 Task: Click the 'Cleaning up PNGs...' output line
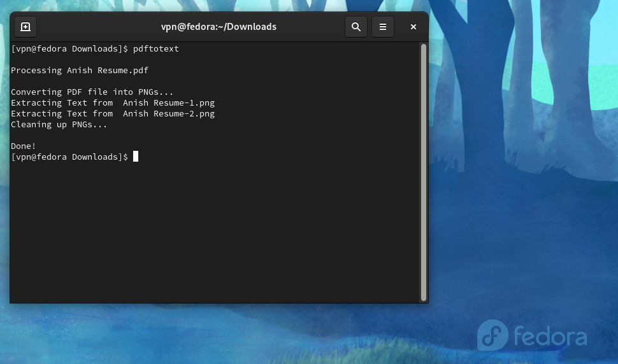(59, 125)
